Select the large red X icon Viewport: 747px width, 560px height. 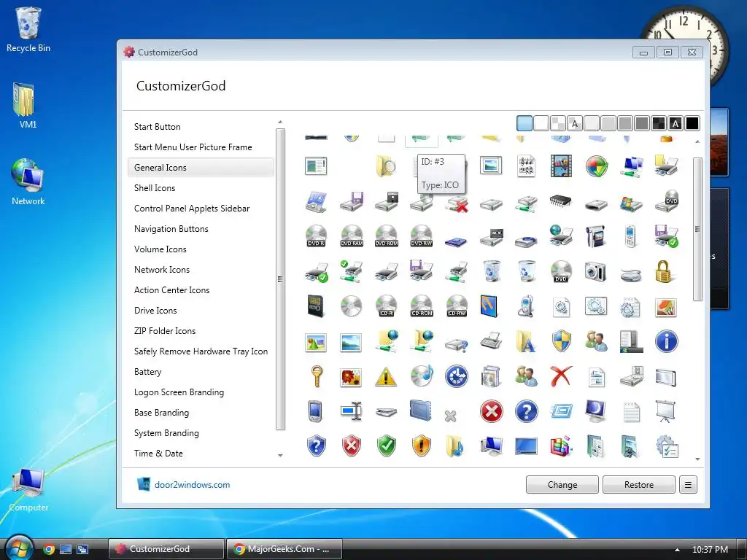pyautogui.click(x=561, y=377)
